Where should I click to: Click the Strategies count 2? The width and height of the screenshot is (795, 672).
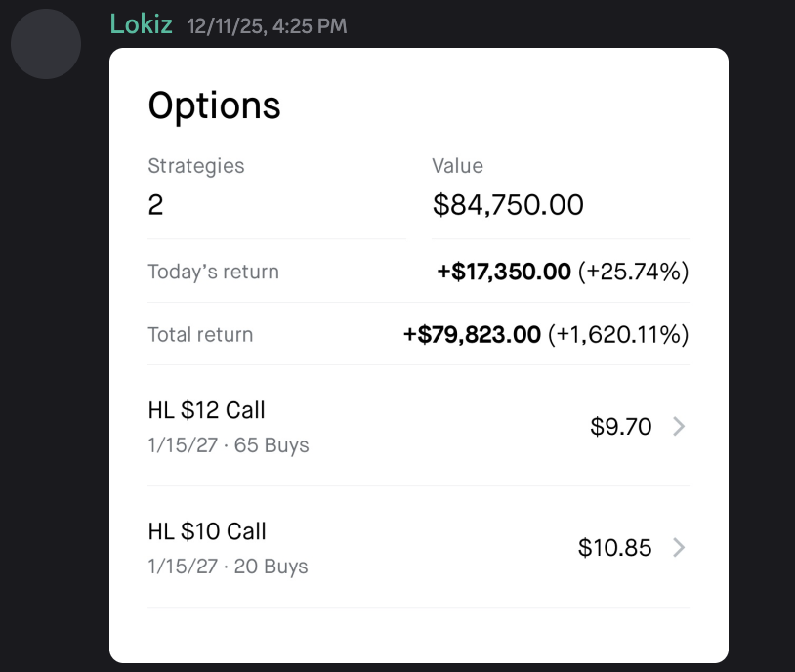(x=155, y=205)
